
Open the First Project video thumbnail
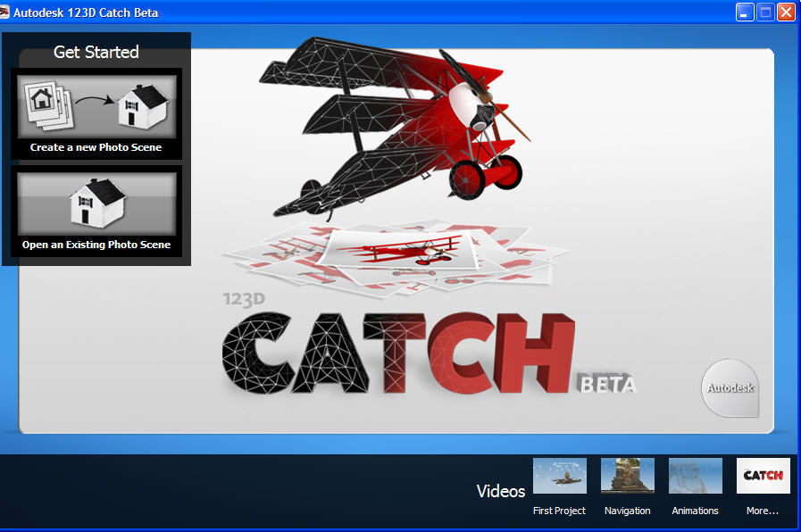pos(559,476)
